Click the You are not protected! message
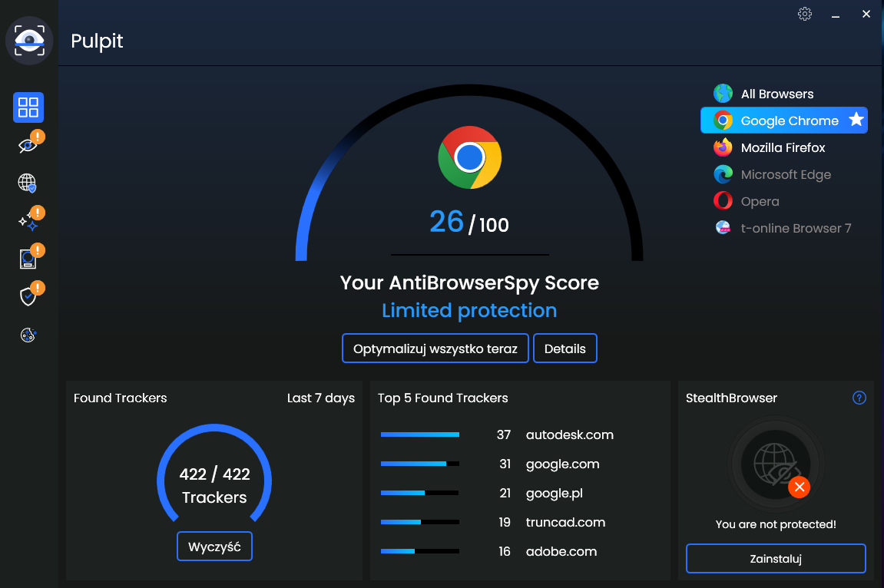The image size is (884, 588). pos(776,524)
